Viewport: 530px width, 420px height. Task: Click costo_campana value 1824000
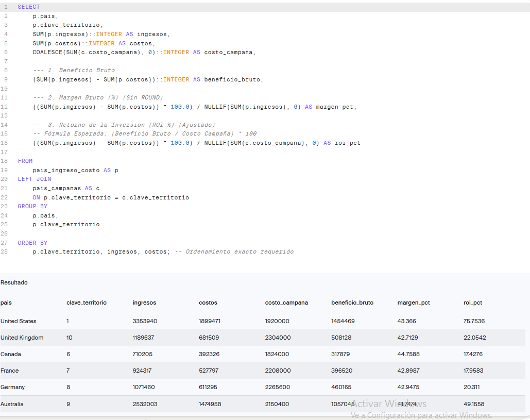click(x=277, y=355)
